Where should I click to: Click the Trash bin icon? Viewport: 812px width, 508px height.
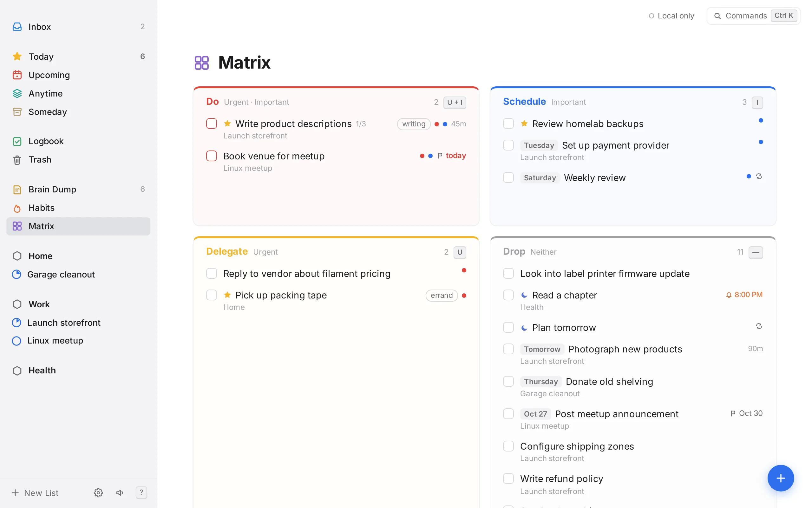pyautogui.click(x=17, y=160)
